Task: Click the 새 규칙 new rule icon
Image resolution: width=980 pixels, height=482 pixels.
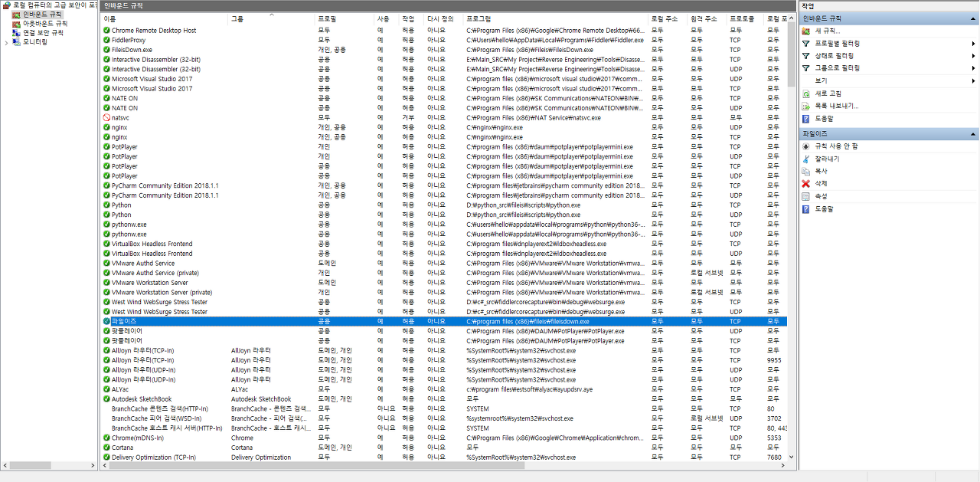Action: (805, 31)
